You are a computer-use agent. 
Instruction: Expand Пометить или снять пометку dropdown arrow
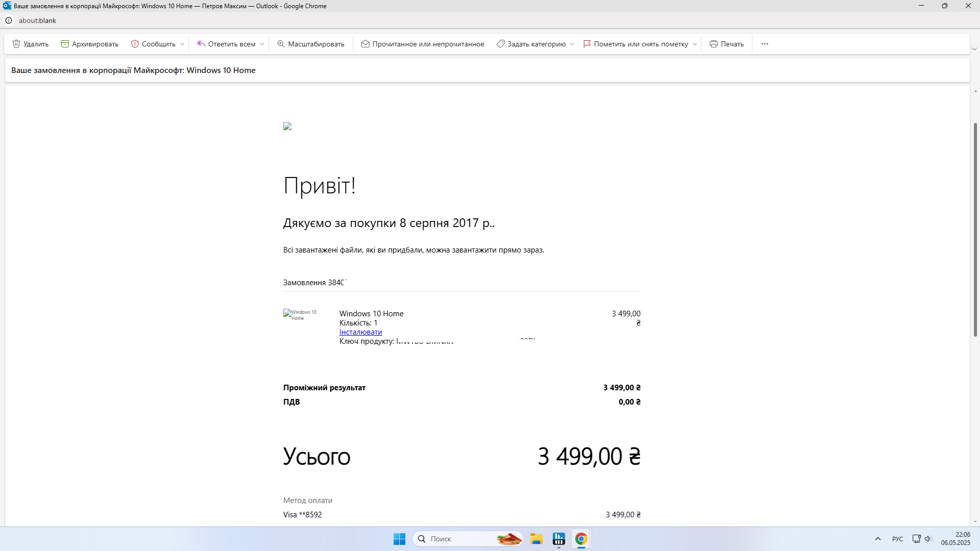(x=695, y=44)
